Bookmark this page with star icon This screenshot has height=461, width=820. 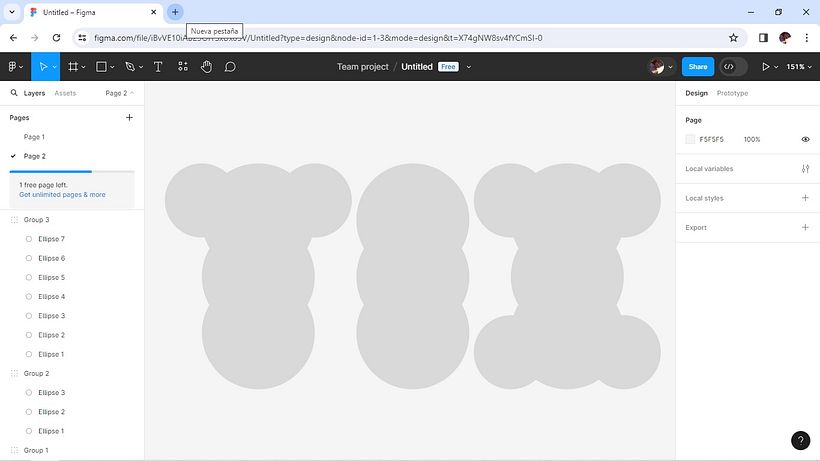(x=734, y=38)
